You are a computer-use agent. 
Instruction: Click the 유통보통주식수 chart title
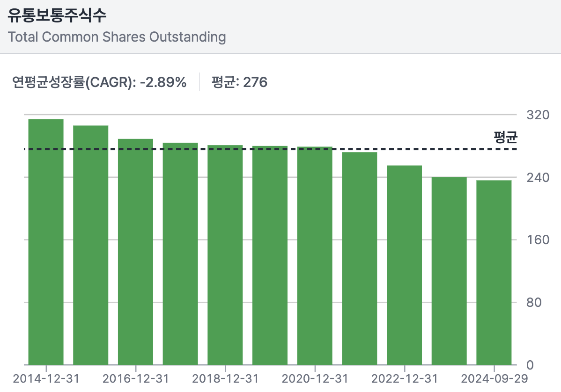click(57, 16)
